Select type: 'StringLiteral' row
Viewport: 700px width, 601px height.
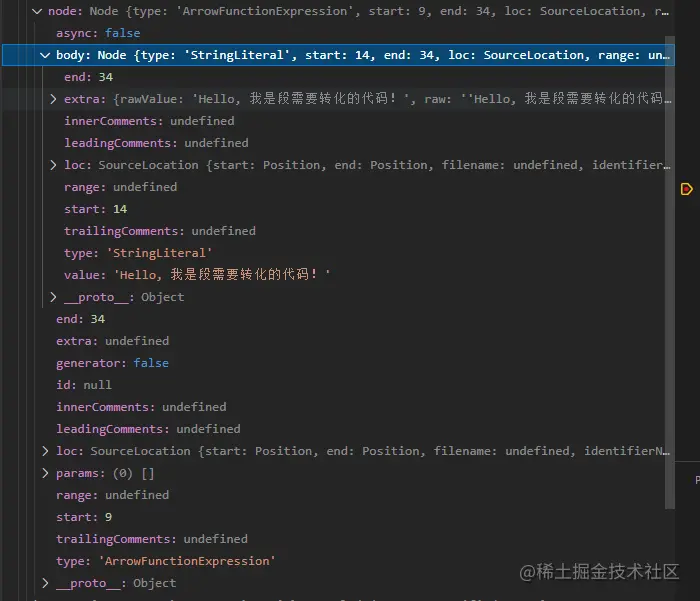click(338, 253)
